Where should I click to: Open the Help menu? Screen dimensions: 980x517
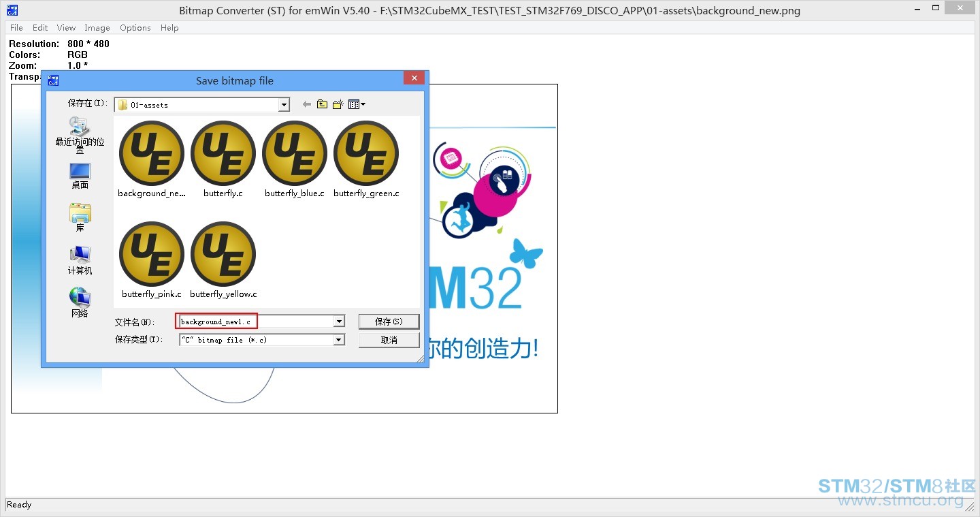169,28
